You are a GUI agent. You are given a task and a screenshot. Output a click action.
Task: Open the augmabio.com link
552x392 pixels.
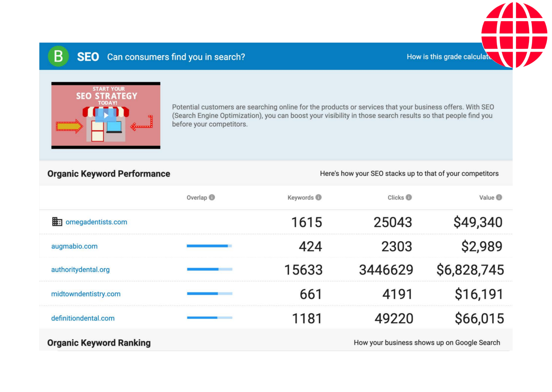pos(74,246)
